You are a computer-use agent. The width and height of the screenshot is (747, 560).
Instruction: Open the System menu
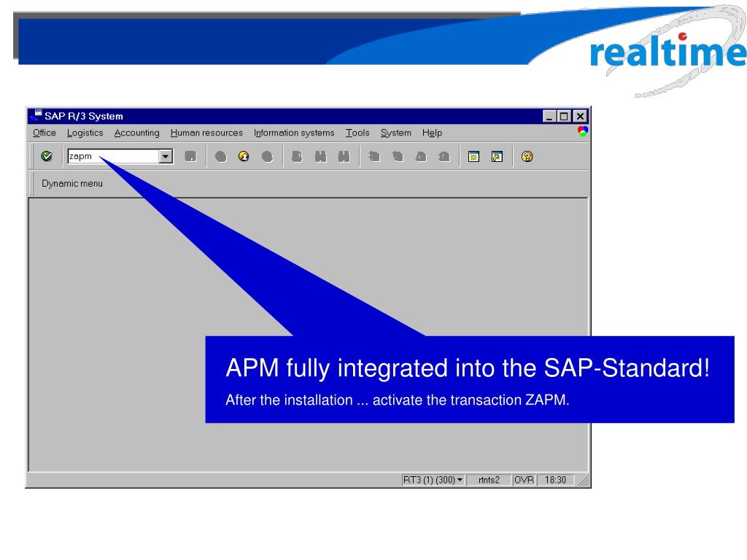[395, 133]
